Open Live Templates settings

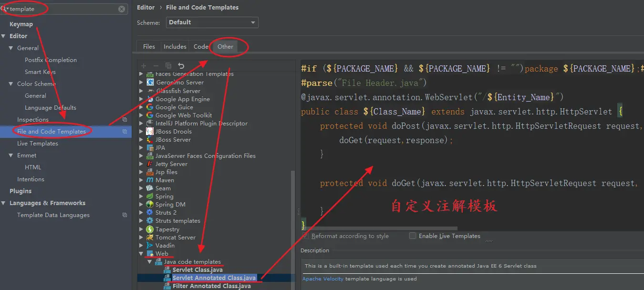click(38, 144)
